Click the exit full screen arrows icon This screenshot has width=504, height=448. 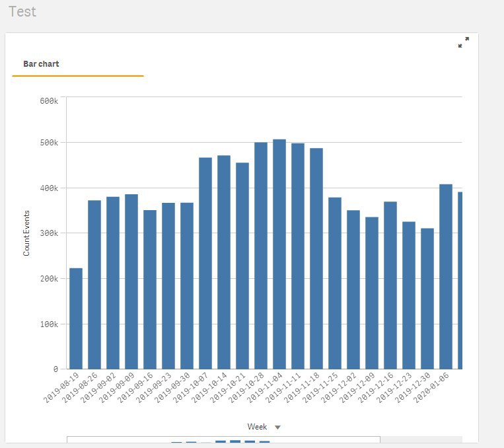464,42
